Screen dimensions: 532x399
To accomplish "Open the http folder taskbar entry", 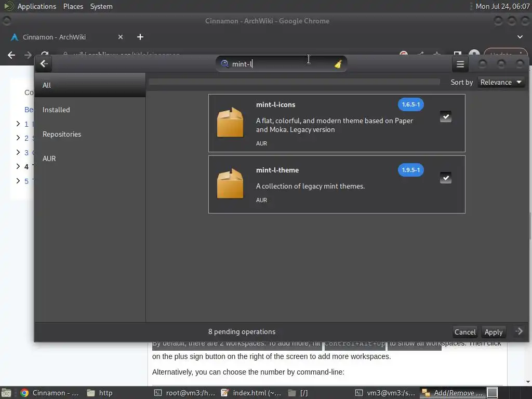I will tap(100, 393).
